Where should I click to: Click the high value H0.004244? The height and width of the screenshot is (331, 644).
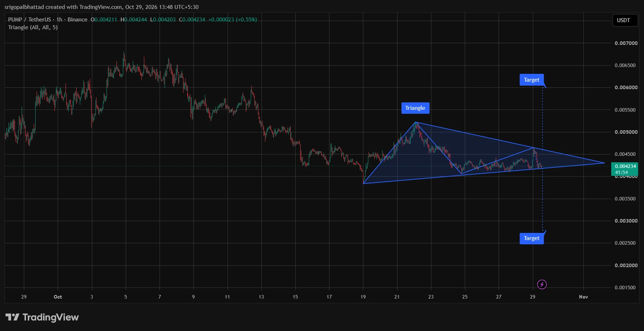tap(134, 20)
